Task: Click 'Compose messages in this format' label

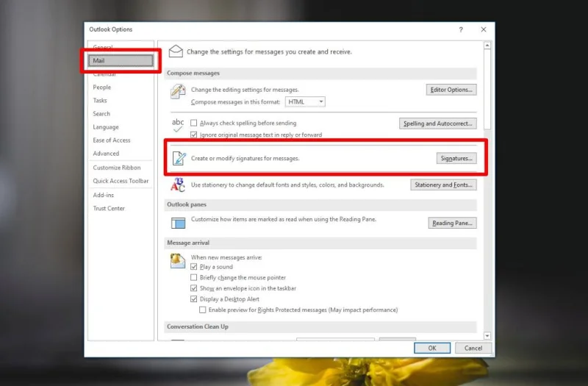Action: (x=235, y=102)
